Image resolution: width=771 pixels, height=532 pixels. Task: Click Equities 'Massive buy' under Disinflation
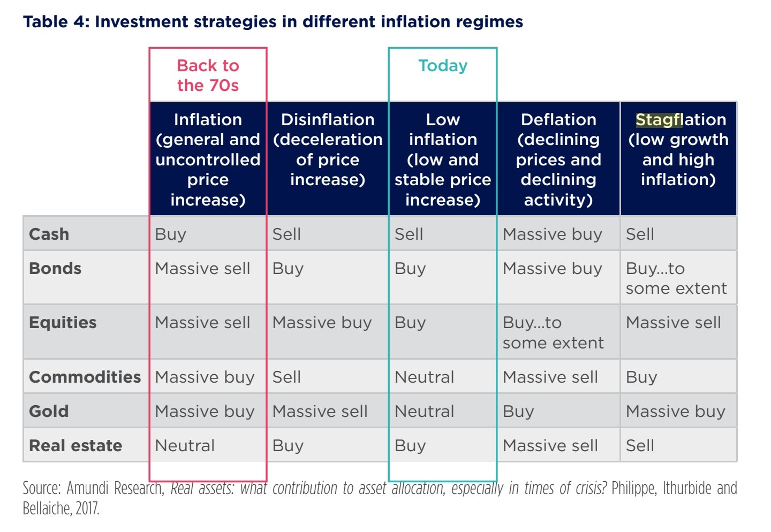pyautogui.click(x=322, y=322)
